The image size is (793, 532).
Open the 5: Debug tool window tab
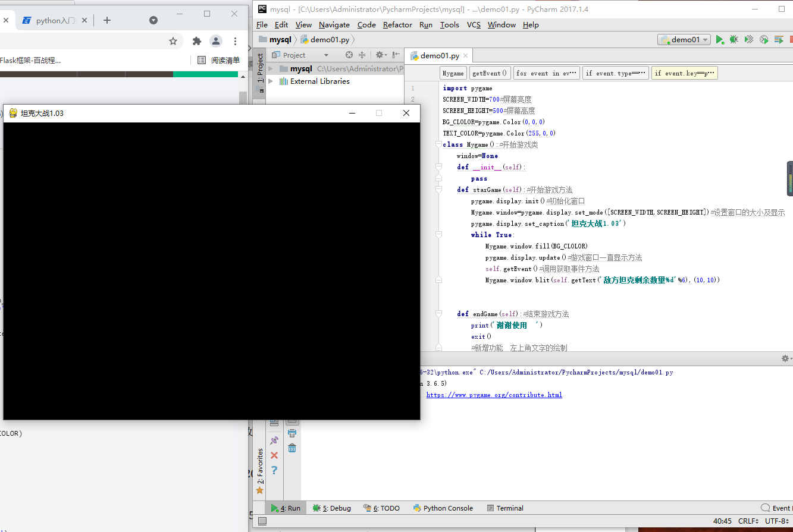(332, 508)
